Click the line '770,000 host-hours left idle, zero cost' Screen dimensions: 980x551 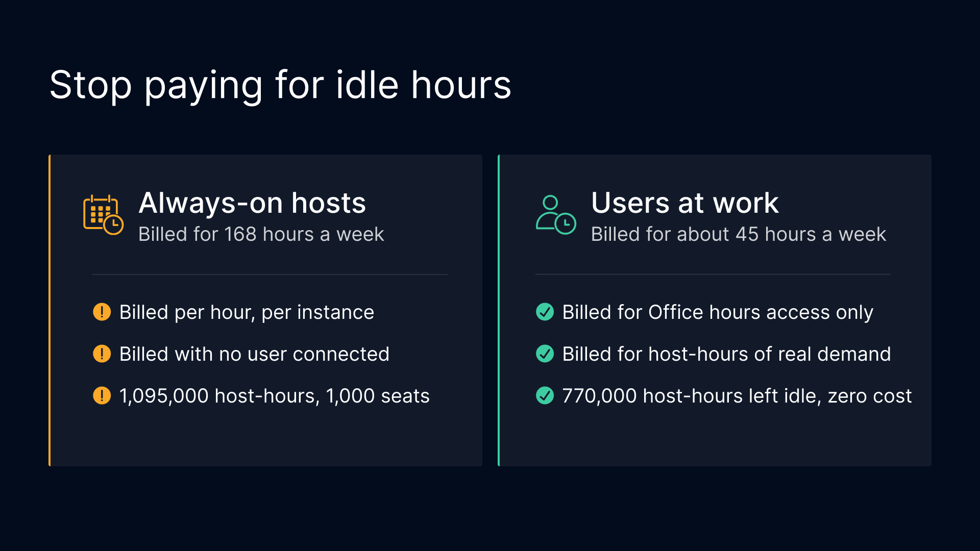[737, 396]
